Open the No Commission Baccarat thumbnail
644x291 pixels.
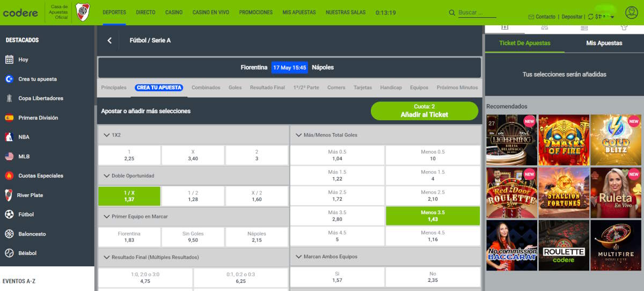point(511,245)
